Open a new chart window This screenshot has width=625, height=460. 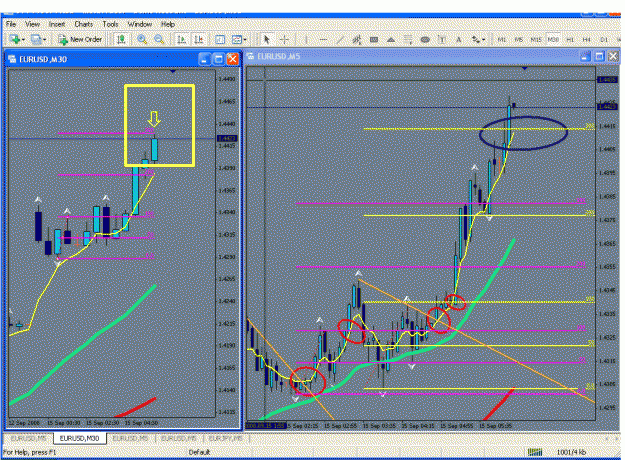15,39
